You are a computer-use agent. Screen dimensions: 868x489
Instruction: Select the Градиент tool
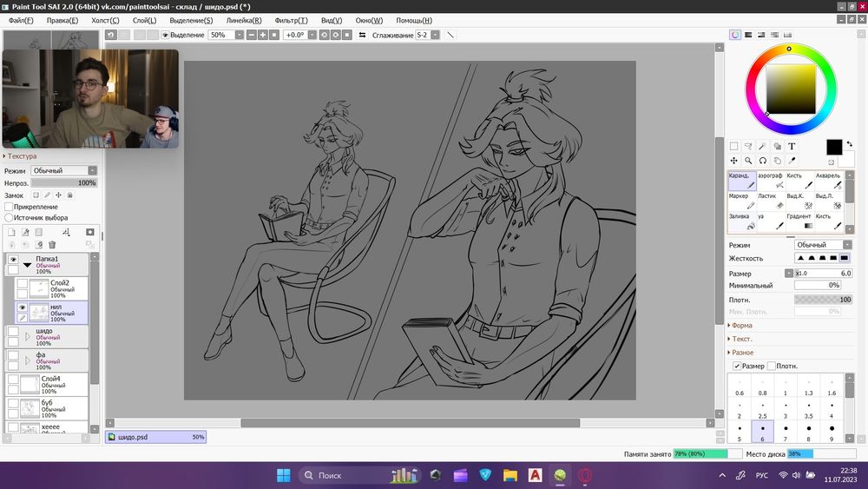[799, 221]
